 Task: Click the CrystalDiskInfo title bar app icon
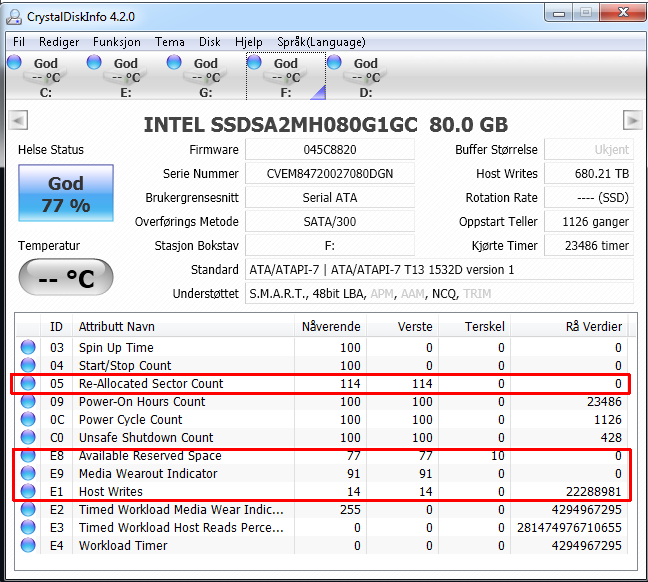point(14,17)
